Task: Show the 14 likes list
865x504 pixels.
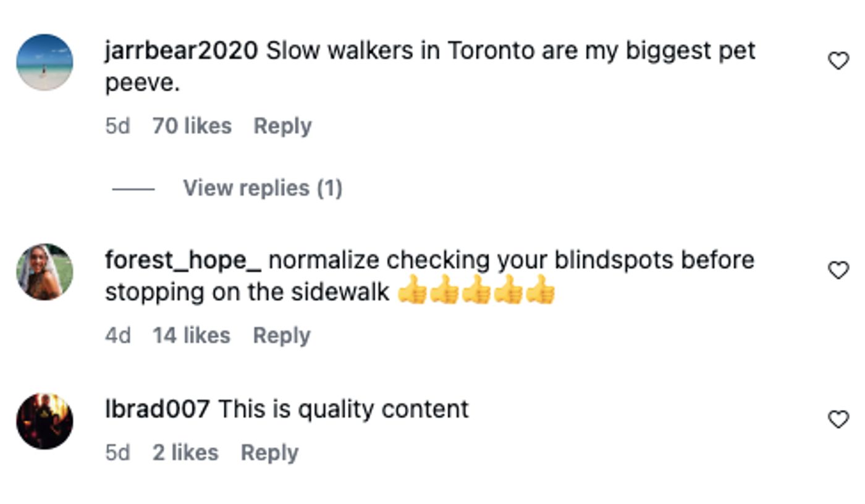Action: (x=191, y=335)
